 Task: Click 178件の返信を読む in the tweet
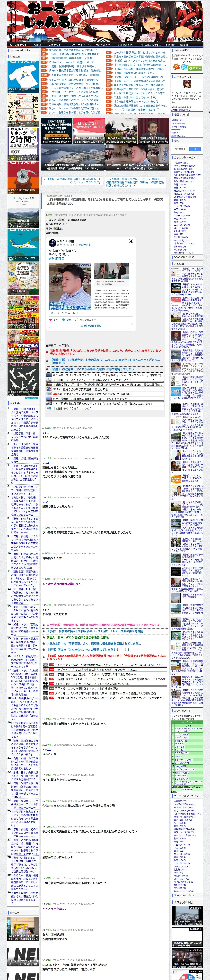(91, 326)
